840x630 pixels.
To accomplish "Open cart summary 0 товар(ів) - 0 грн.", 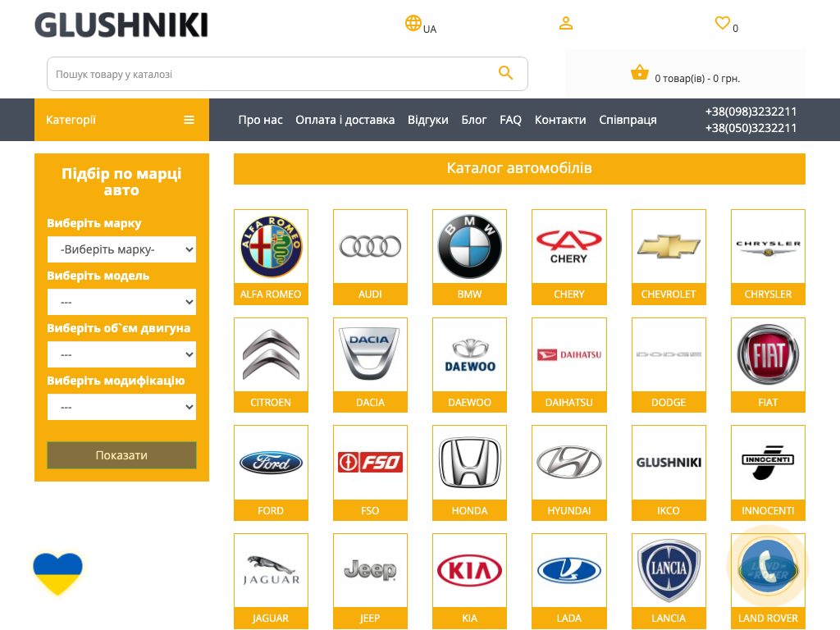I will click(x=697, y=79).
